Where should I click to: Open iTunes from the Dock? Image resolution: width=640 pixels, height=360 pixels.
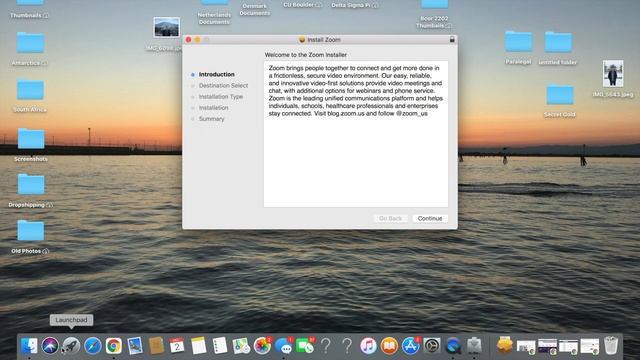(368, 346)
